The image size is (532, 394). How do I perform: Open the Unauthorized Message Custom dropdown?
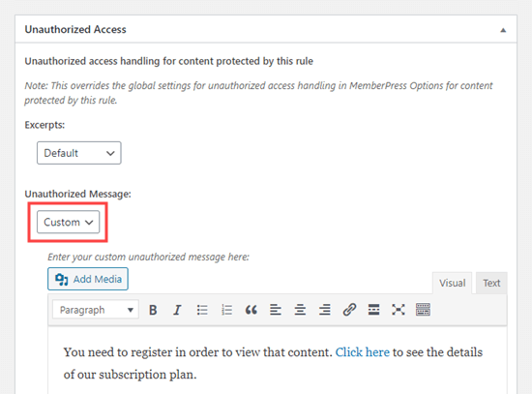coord(69,222)
